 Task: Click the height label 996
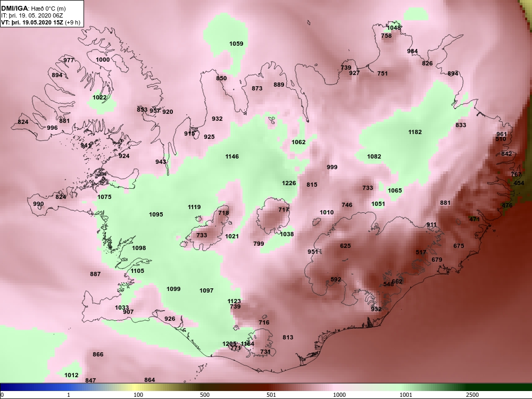(x=52, y=128)
